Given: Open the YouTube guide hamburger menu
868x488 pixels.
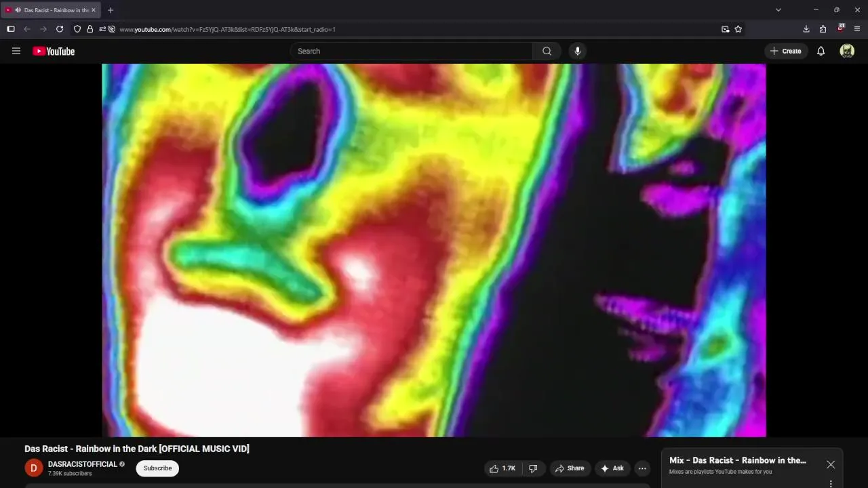Looking at the screenshot, I should [x=16, y=51].
